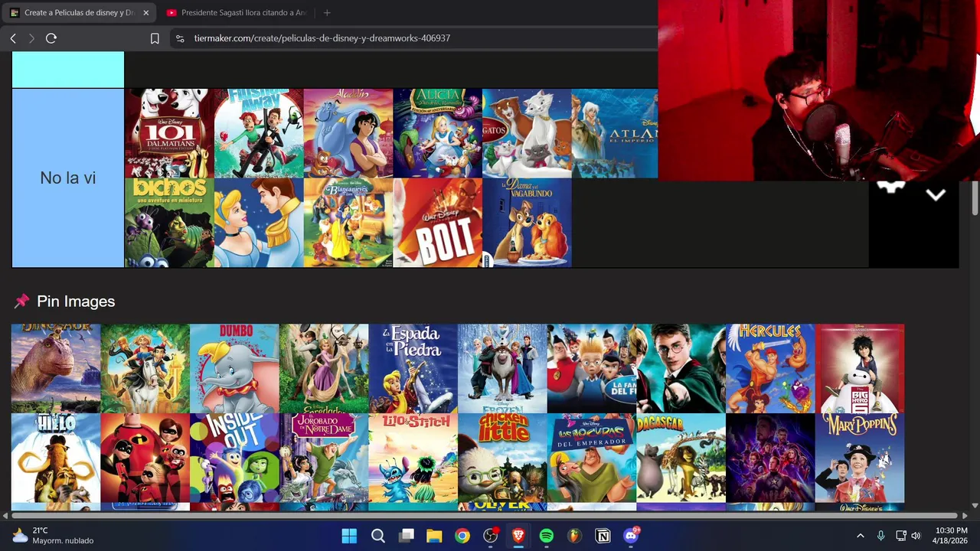Choose the Frozen poster
The width and height of the screenshot is (980, 551).
pyautogui.click(x=502, y=368)
